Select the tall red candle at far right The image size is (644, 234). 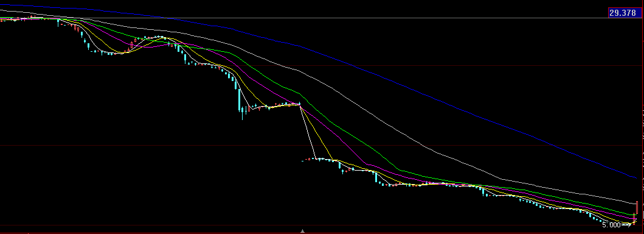(637, 208)
